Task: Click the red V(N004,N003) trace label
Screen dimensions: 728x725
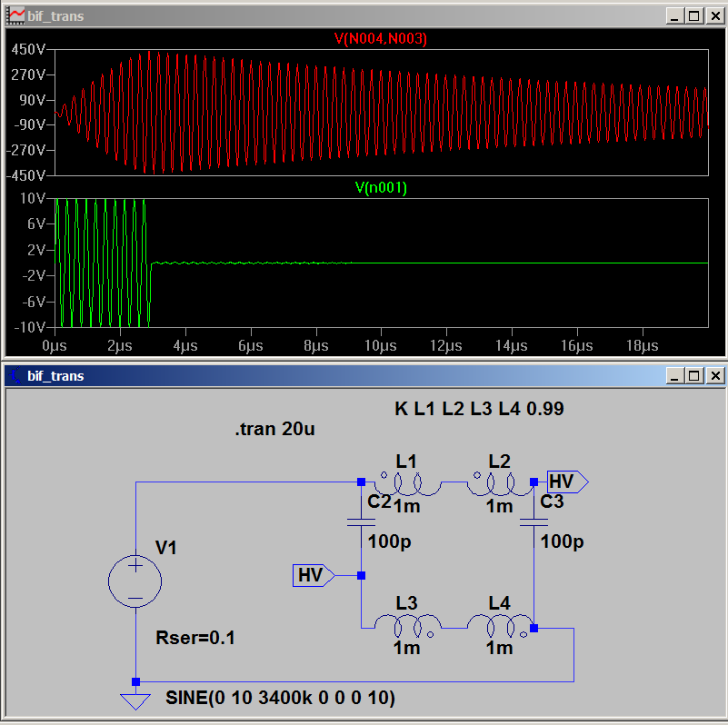Action: [380, 38]
